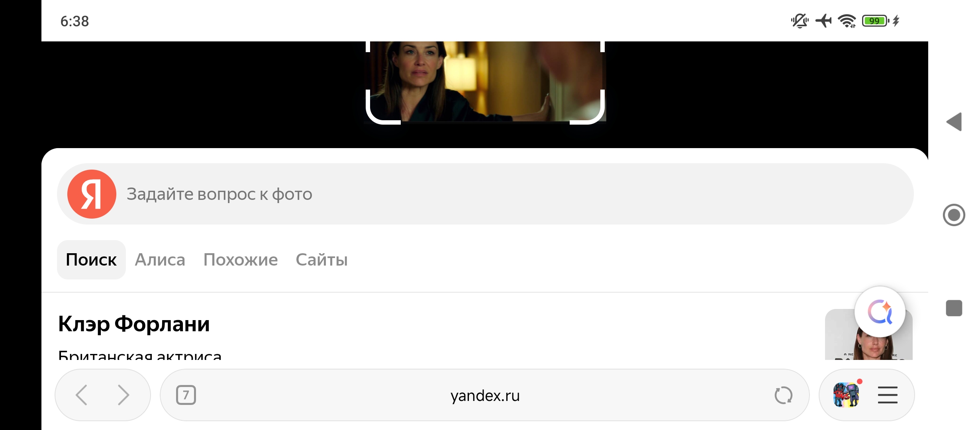Image resolution: width=980 pixels, height=430 pixels.
Task: Open the profile avatar with notification dot
Action: pyautogui.click(x=847, y=395)
